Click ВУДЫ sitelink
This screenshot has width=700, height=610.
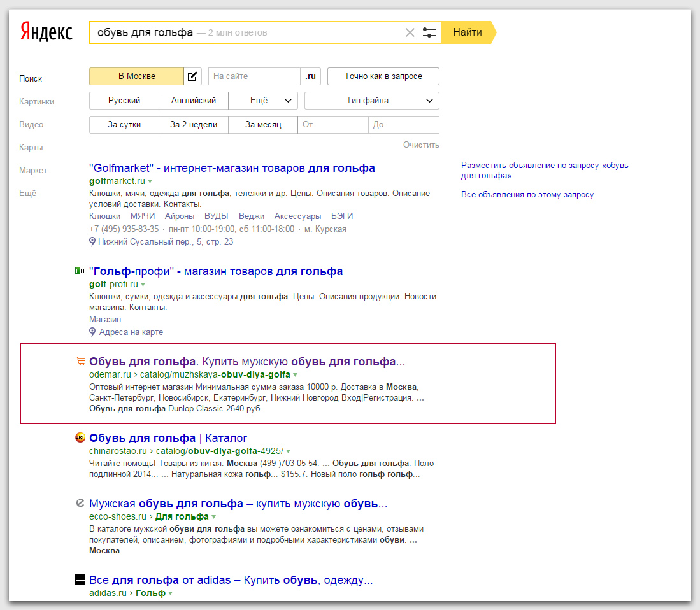(216, 216)
